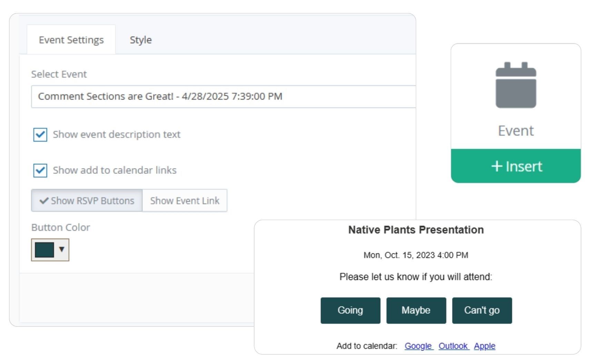Select the Show RSVP Buttons option
This screenshot has width=590, height=364.
pyautogui.click(x=87, y=200)
